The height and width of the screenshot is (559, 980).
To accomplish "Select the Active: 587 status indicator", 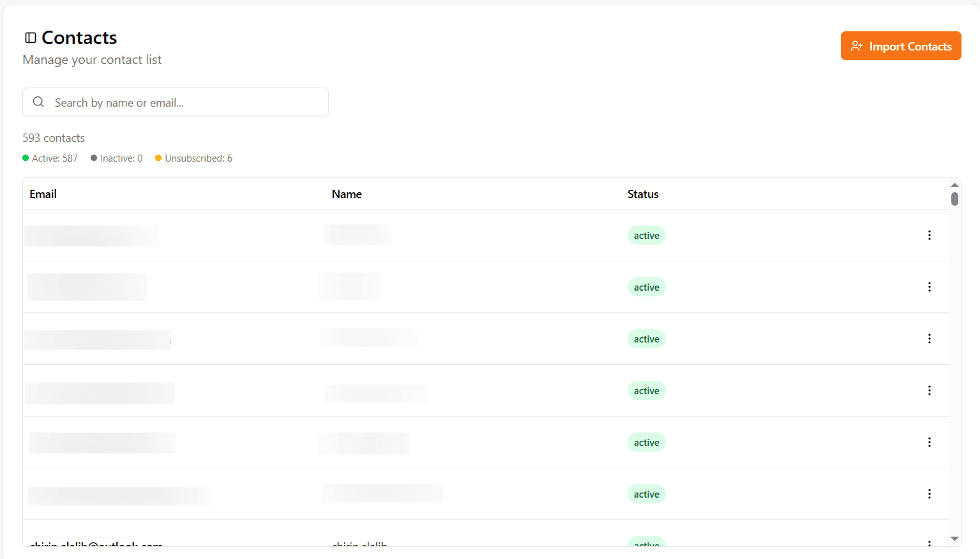I will coord(50,158).
